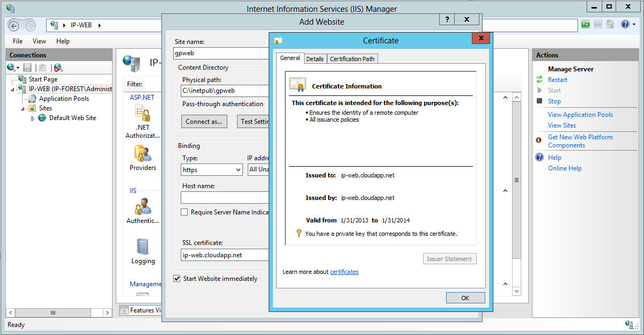Click the Features View tab at bottom
The height and width of the screenshot is (335, 644).
pyautogui.click(x=139, y=310)
